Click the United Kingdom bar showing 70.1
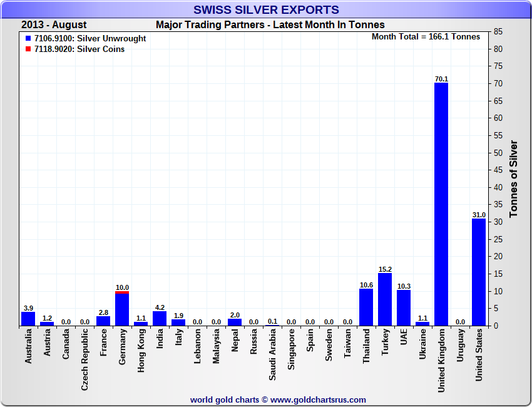Screen dimensions: 532x407 tap(441, 203)
